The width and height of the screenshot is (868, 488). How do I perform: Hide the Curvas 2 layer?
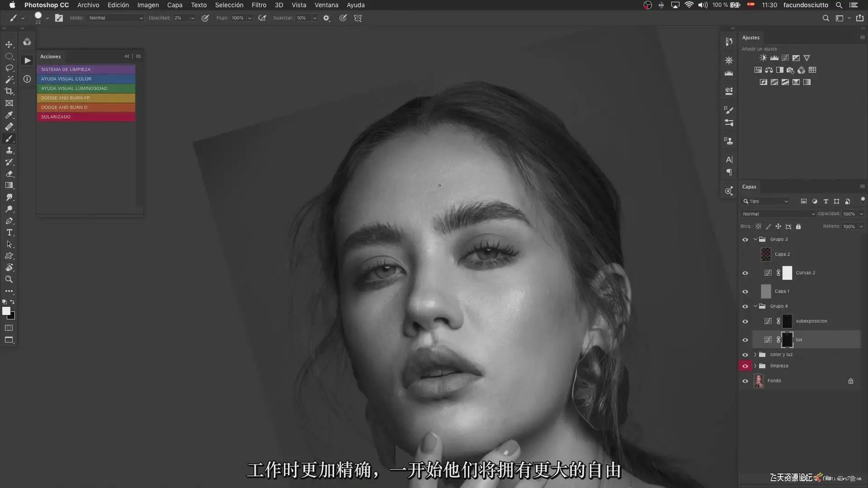click(x=745, y=273)
